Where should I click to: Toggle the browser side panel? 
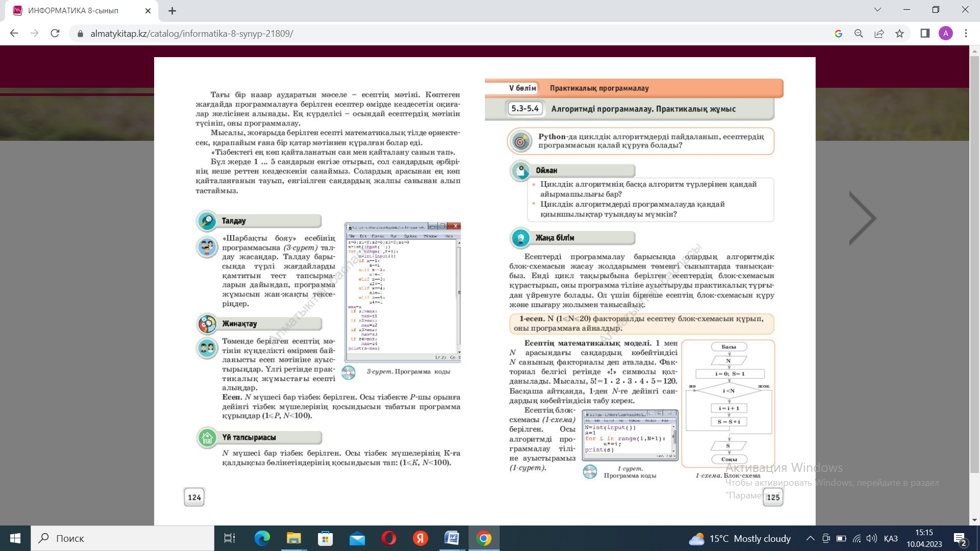[x=925, y=34]
